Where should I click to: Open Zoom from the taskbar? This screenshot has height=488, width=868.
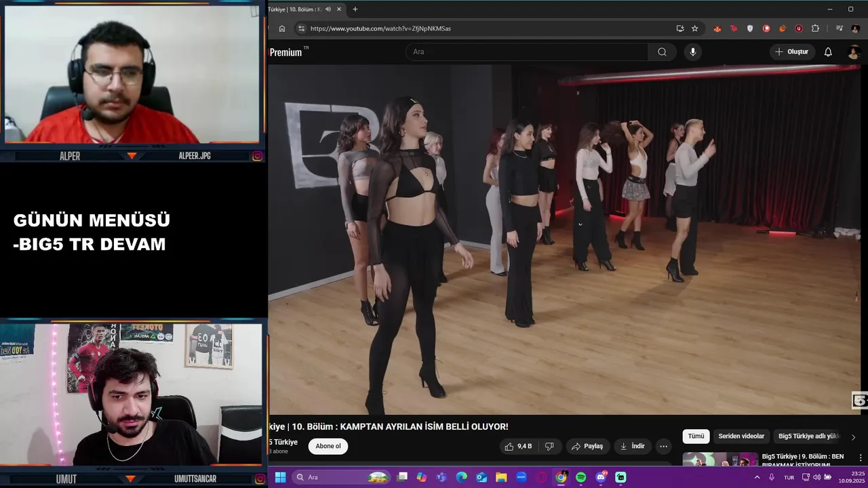tap(521, 477)
